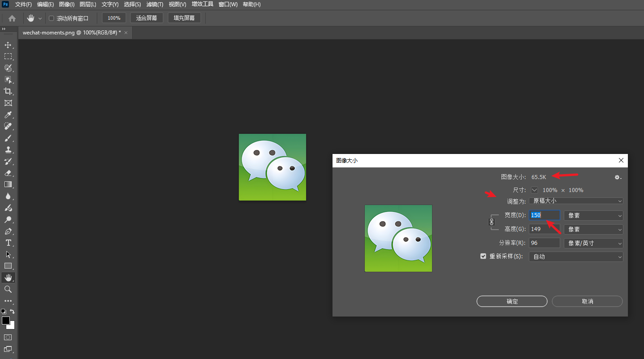Select the Frame tool
Viewport: 644px width, 359px height.
(x=8, y=103)
